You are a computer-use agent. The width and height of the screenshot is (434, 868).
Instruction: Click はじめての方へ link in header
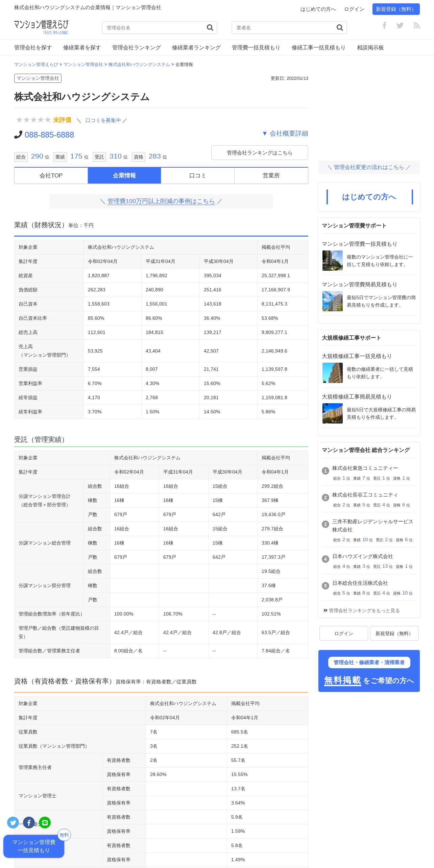point(318,9)
